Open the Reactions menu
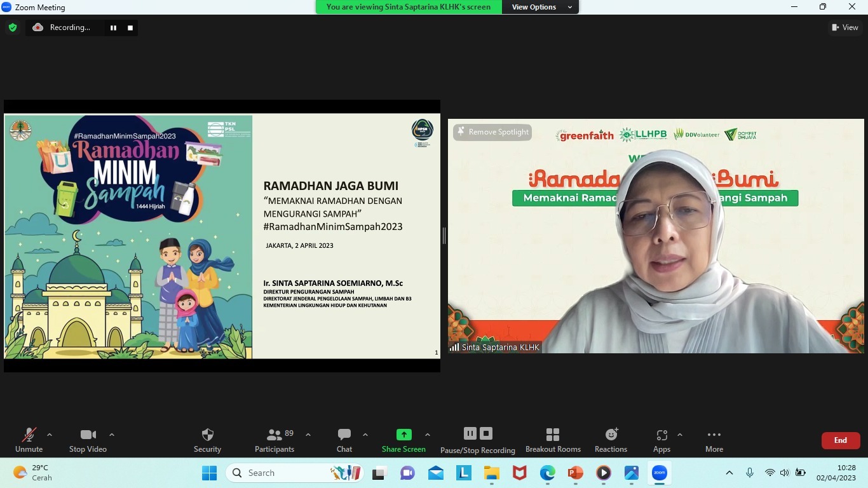868x488 pixels. click(x=611, y=440)
